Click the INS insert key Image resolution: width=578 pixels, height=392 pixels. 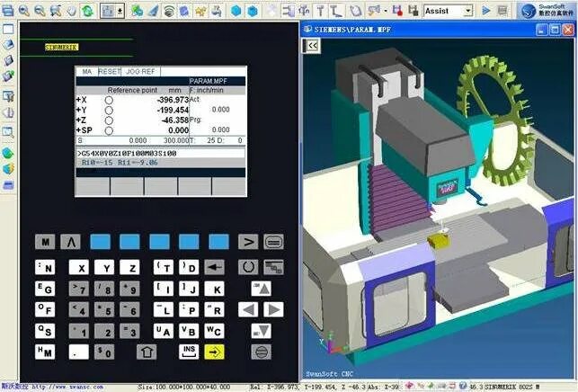(x=189, y=352)
